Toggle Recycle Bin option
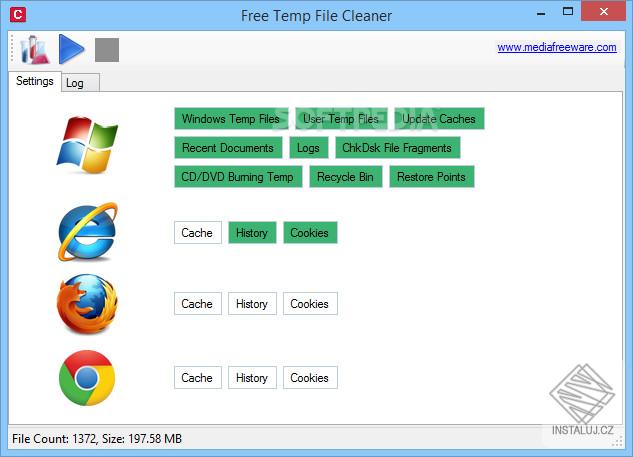The width and height of the screenshot is (633, 457). click(x=346, y=177)
